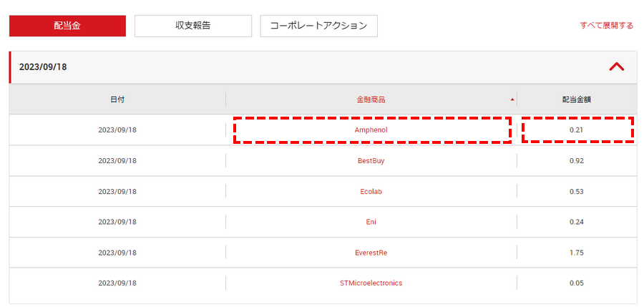This screenshot has height=307, width=644.
Task: Click the date in the BestBuy row
Action: [117, 161]
